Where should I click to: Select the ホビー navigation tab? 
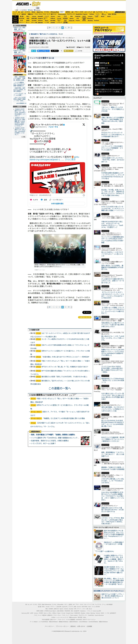62,12
